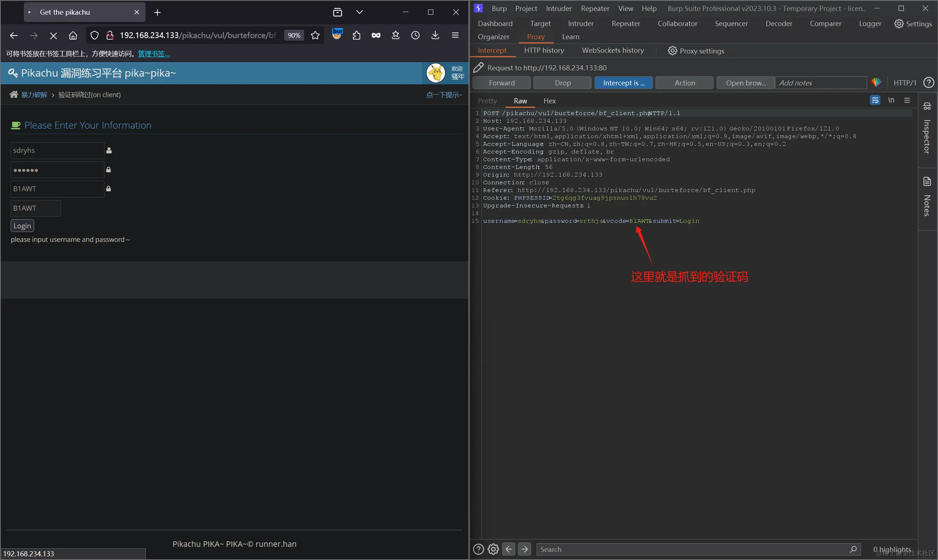This screenshot has height=560, width=938.
Task: Open the Learn tab
Action: click(x=570, y=37)
